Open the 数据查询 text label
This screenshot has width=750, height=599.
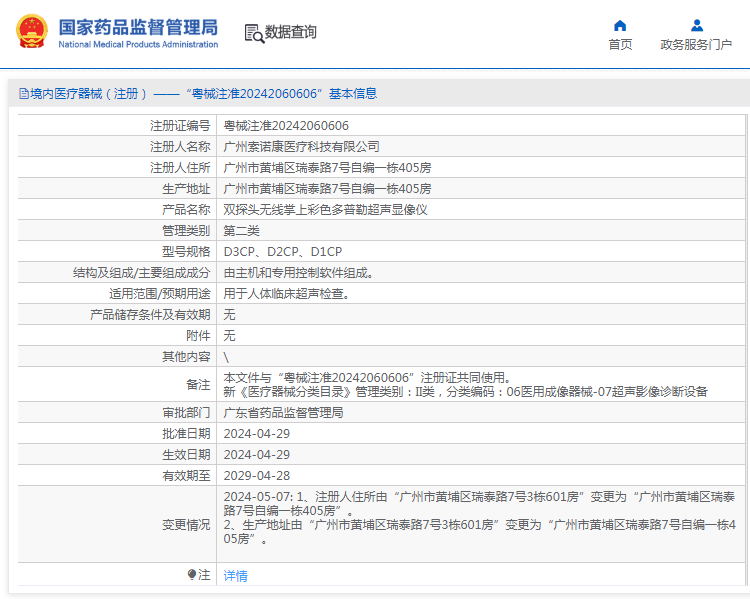click(290, 32)
